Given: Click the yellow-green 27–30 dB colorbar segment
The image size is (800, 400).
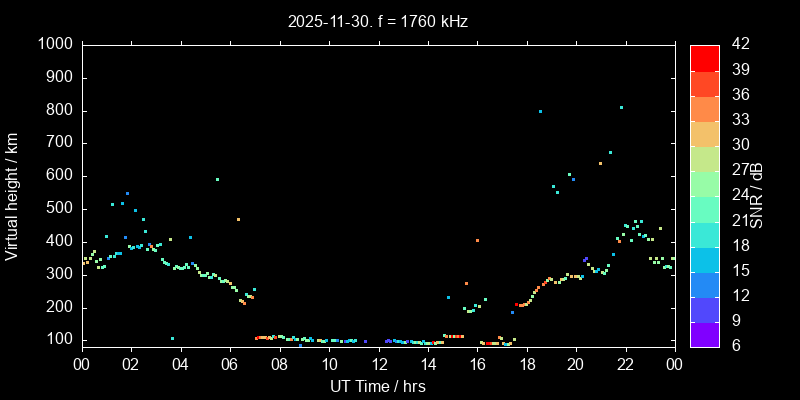Looking at the screenshot, I should [x=704, y=158].
